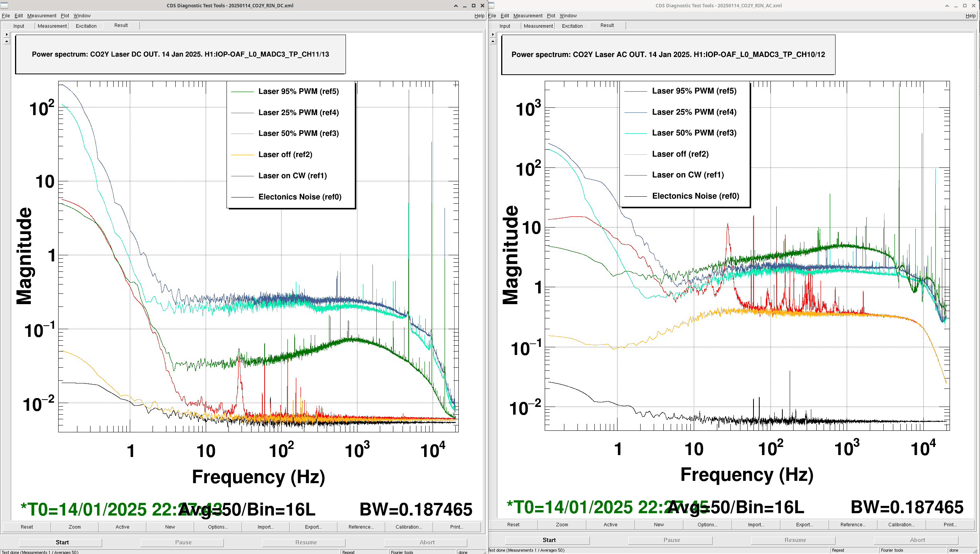The height and width of the screenshot is (554, 980).
Task: Click Reset under the DC plot
Action: pos(27,527)
